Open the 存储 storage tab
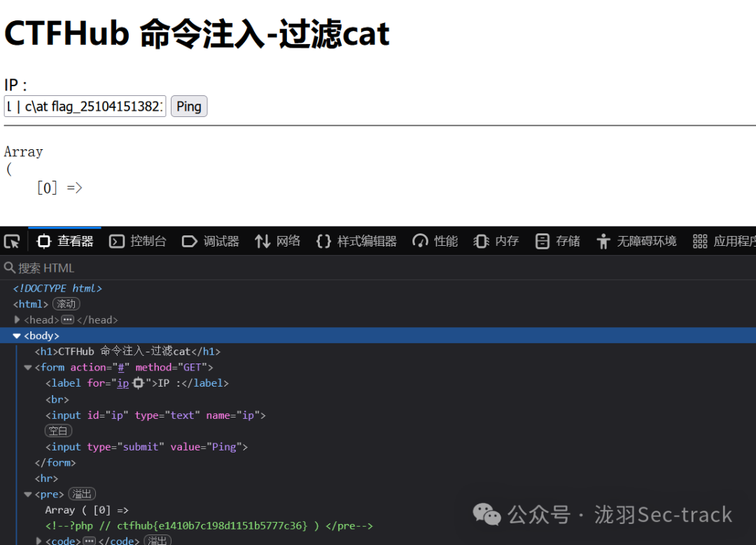The image size is (756, 545). [x=557, y=241]
